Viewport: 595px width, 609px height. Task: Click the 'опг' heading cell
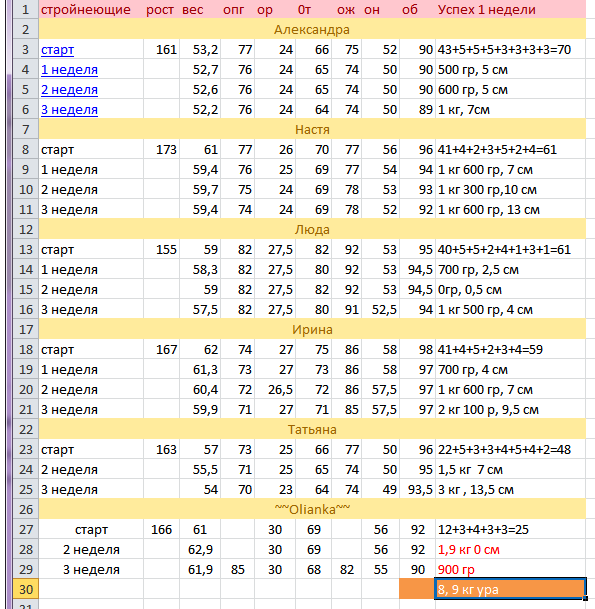(237, 9)
